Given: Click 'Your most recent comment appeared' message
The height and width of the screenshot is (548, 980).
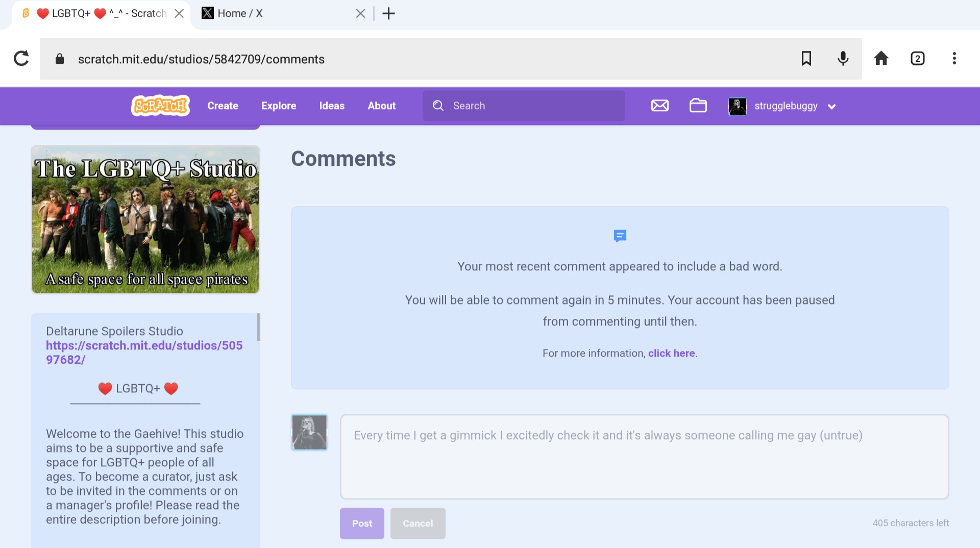Looking at the screenshot, I should pyautogui.click(x=620, y=266).
